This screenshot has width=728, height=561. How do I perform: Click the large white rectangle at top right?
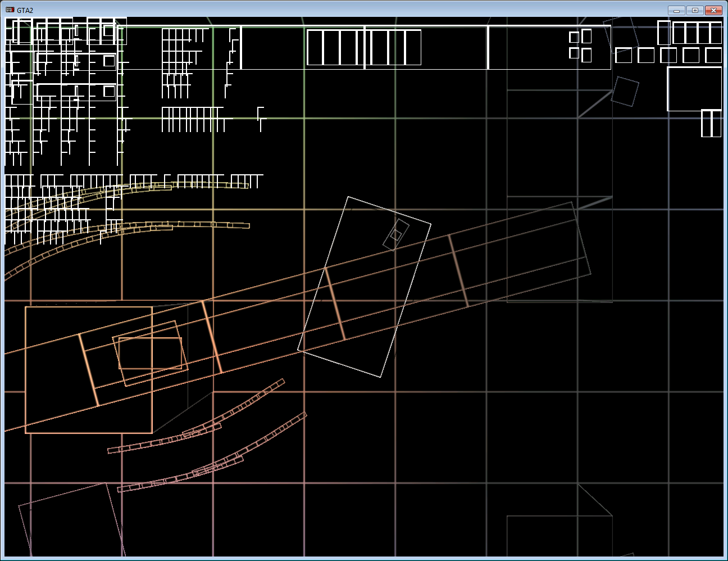click(694, 89)
